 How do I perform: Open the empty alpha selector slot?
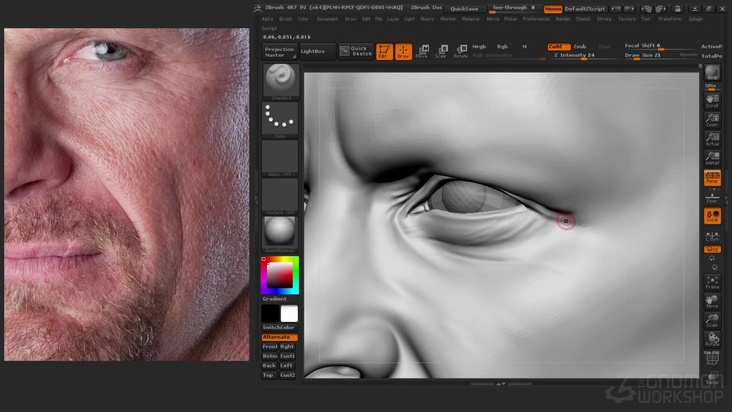tap(280, 157)
